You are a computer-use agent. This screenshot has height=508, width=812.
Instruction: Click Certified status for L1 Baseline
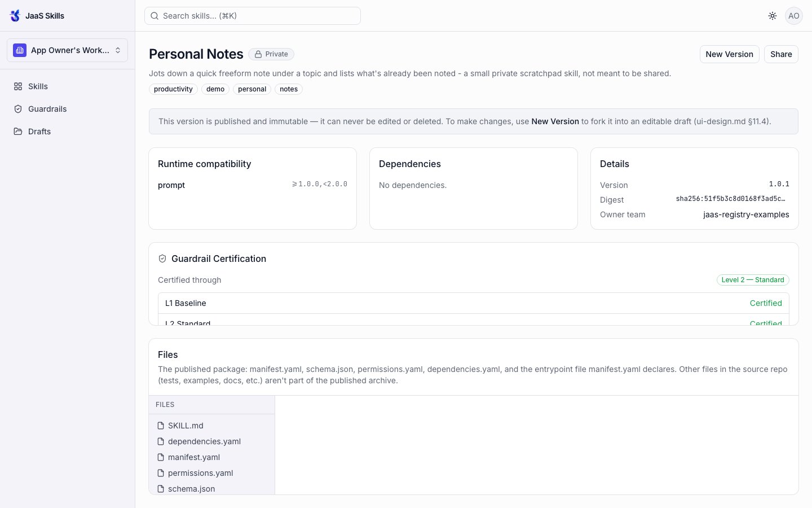pyautogui.click(x=766, y=303)
